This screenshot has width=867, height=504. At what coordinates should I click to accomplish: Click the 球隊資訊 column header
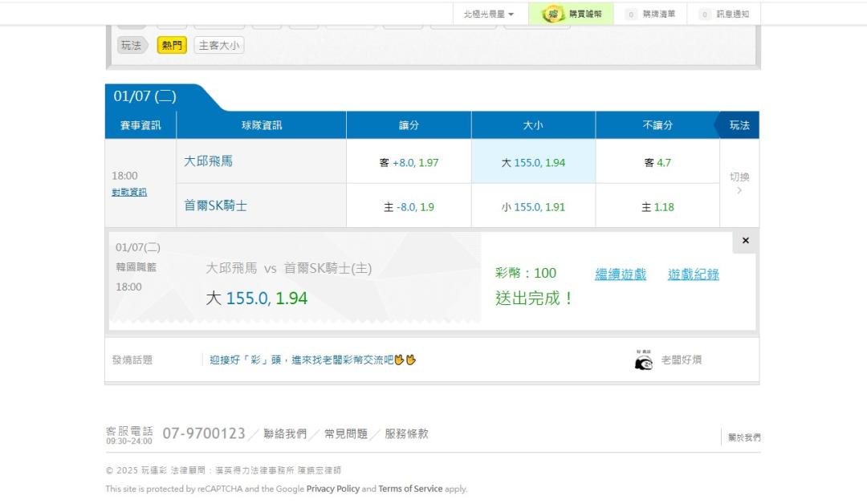[262, 125]
